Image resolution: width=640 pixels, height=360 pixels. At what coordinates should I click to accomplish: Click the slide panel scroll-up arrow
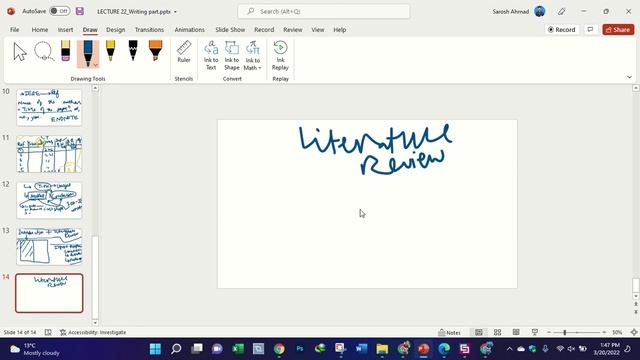pos(95,88)
